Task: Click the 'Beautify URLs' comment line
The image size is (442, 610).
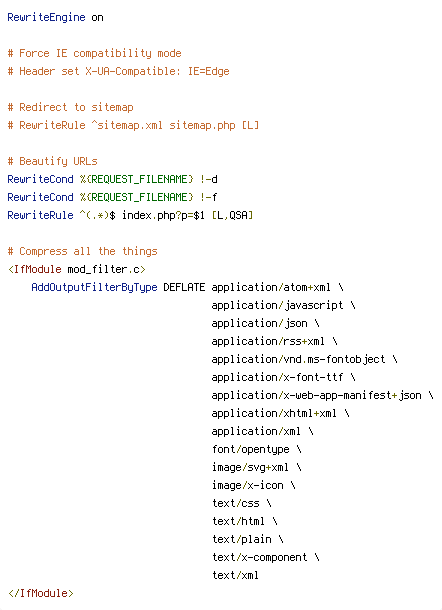Action: (x=53, y=161)
